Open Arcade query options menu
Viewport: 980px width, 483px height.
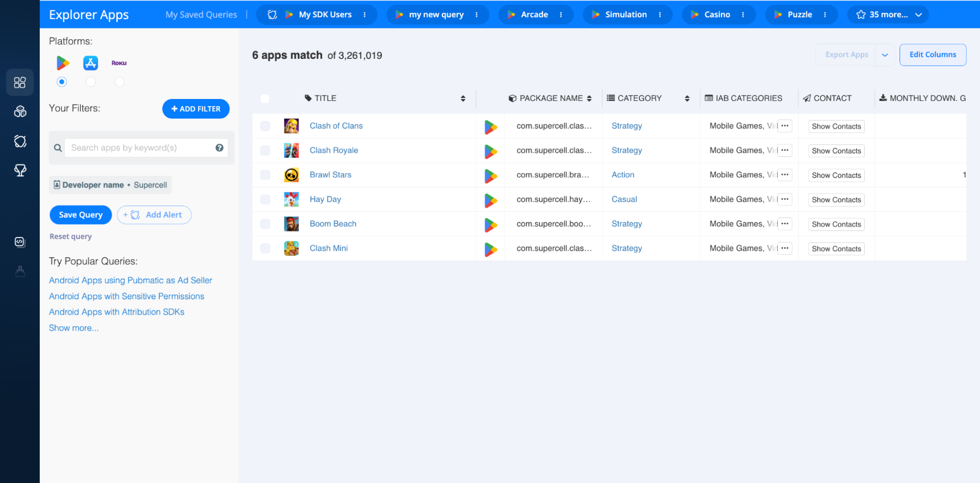click(561, 15)
